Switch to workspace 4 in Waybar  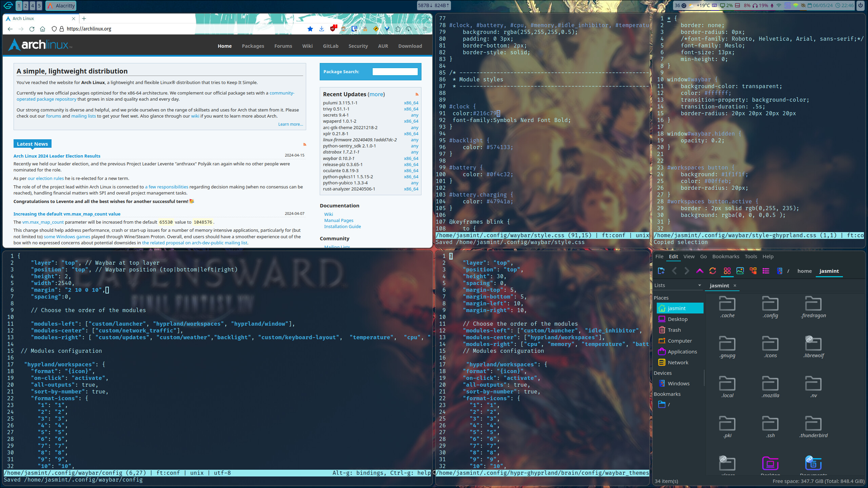click(x=32, y=6)
